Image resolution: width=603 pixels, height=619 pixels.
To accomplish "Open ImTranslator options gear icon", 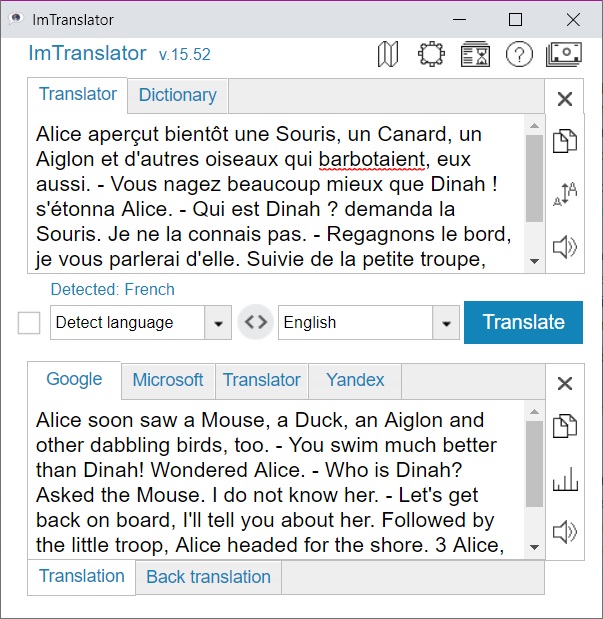I will tap(431, 55).
